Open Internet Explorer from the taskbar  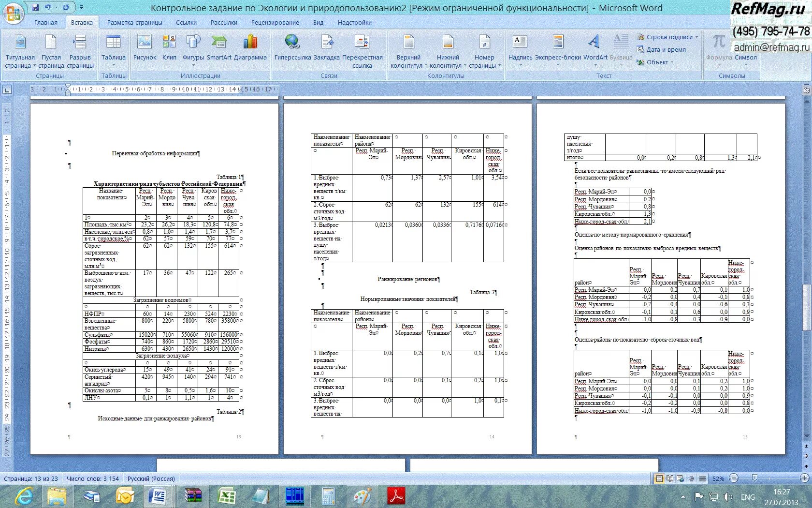pyautogui.click(x=24, y=496)
